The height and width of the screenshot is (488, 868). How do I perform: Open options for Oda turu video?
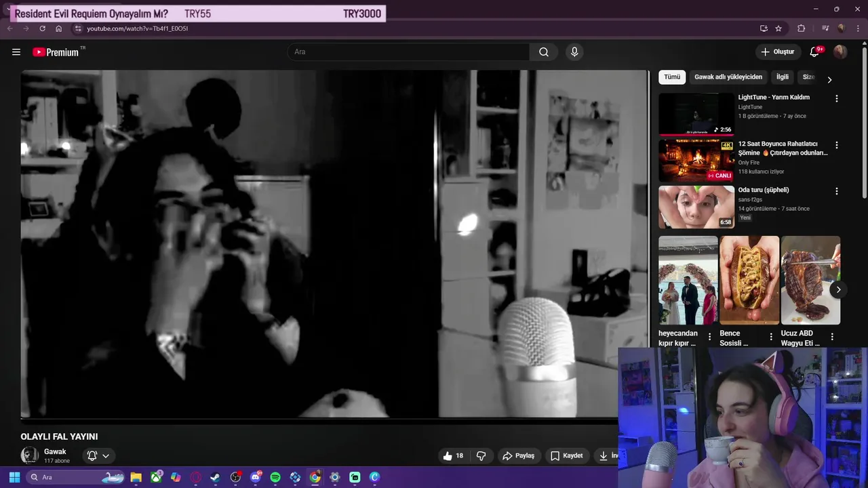coord(836,191)
